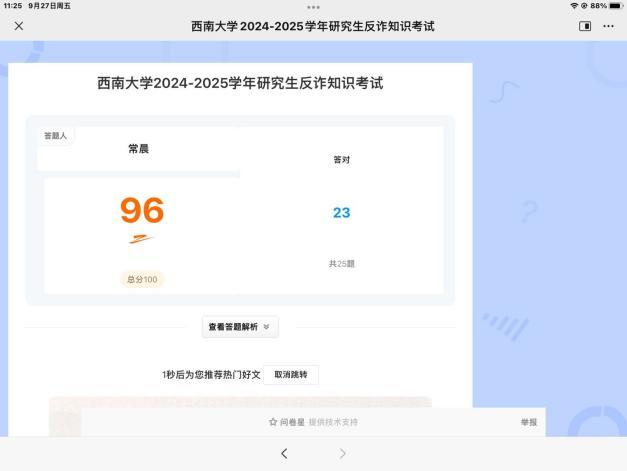Tap the battery indicator in status bar
Viewport: 627px width, 471px height.
coord(614,6)
